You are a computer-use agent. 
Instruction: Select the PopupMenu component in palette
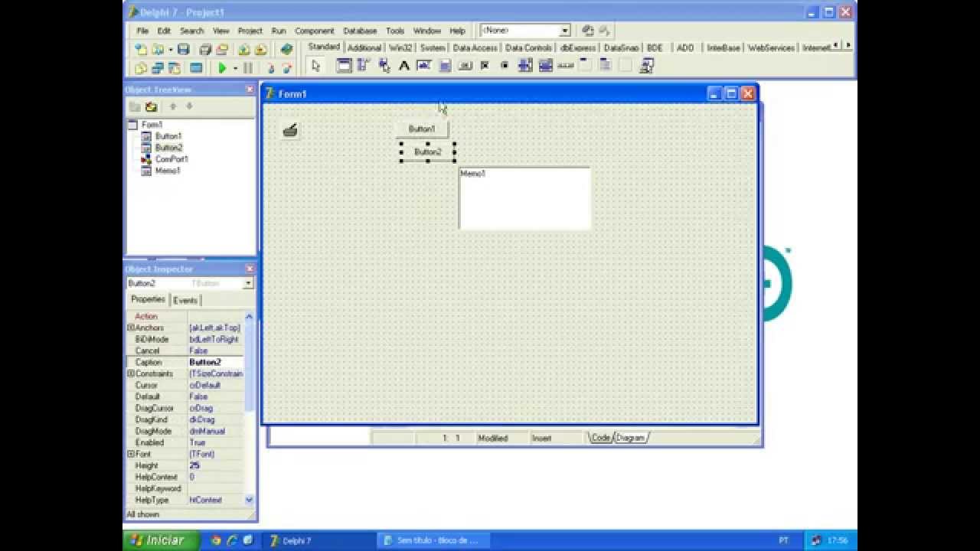[x=384, y=66]
